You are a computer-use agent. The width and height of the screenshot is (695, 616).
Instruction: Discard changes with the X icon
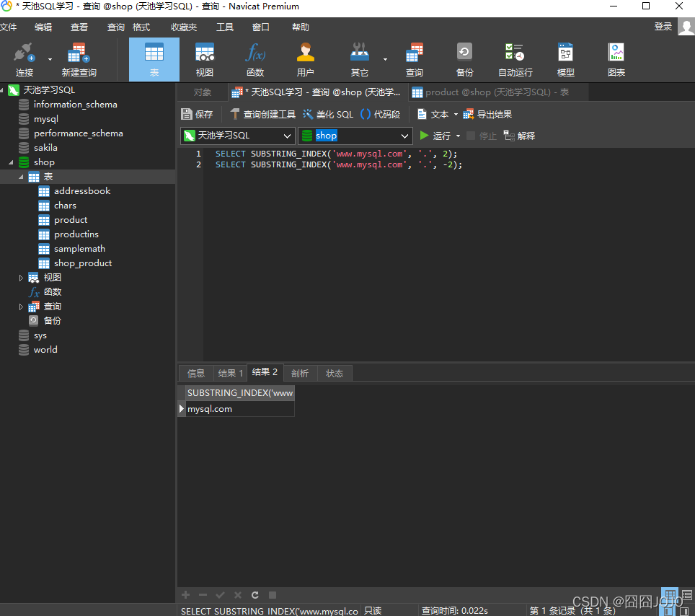tap(238, 594)
